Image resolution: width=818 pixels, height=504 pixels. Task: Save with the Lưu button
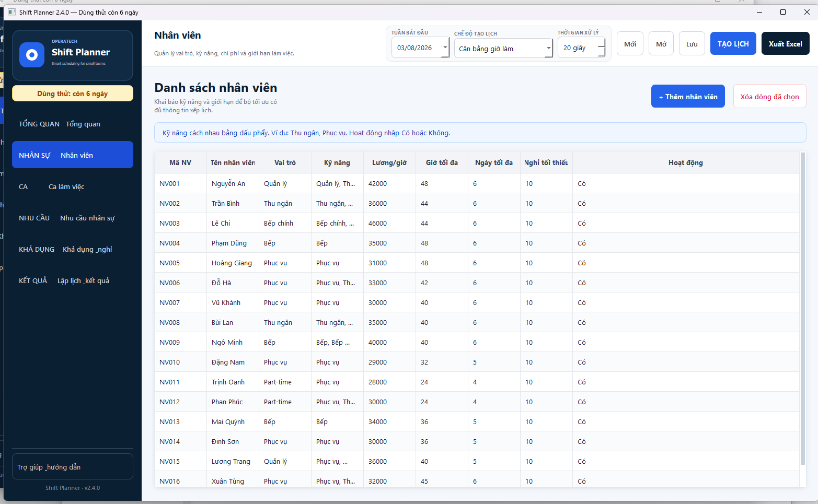pyautogui.click(x=692, y=44)
